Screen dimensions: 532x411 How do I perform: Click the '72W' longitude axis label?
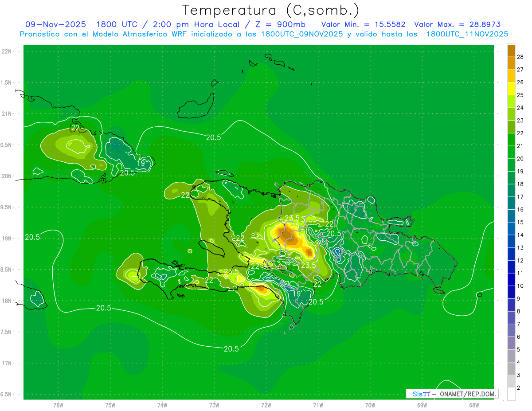coord(266,405)
